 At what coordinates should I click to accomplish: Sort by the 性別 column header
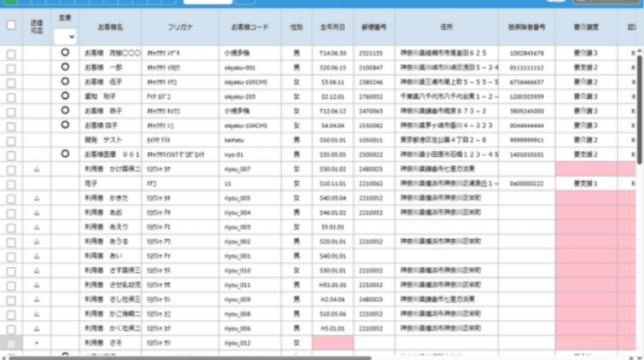click(296, 27)
